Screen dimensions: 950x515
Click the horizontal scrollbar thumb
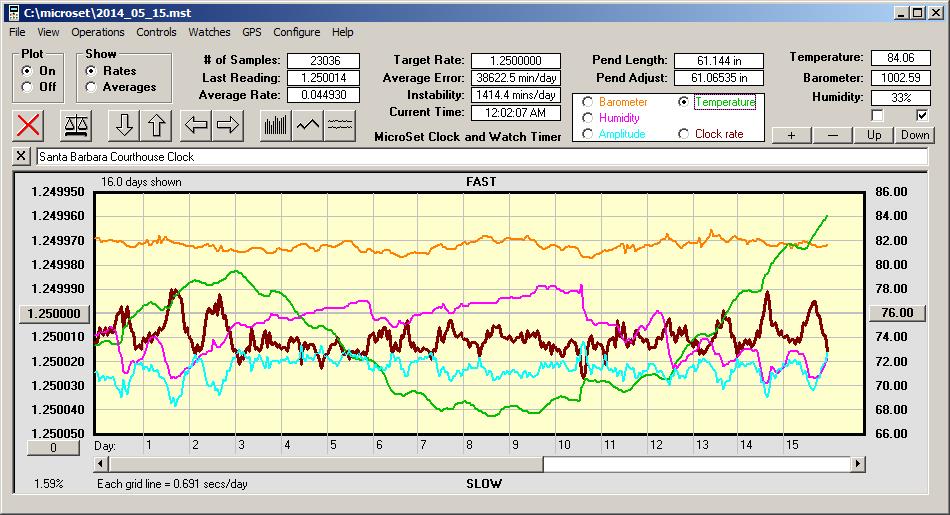click(326, 464)
